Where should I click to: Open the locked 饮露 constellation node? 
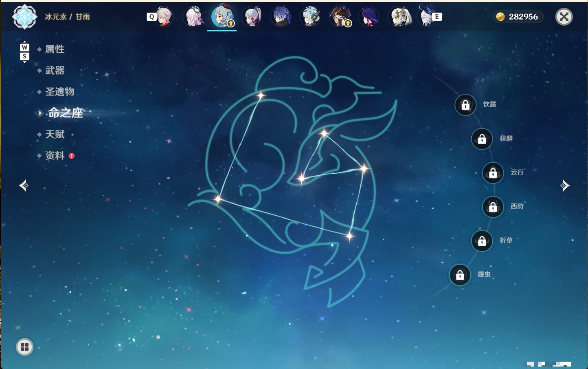[x=465, y=105]
